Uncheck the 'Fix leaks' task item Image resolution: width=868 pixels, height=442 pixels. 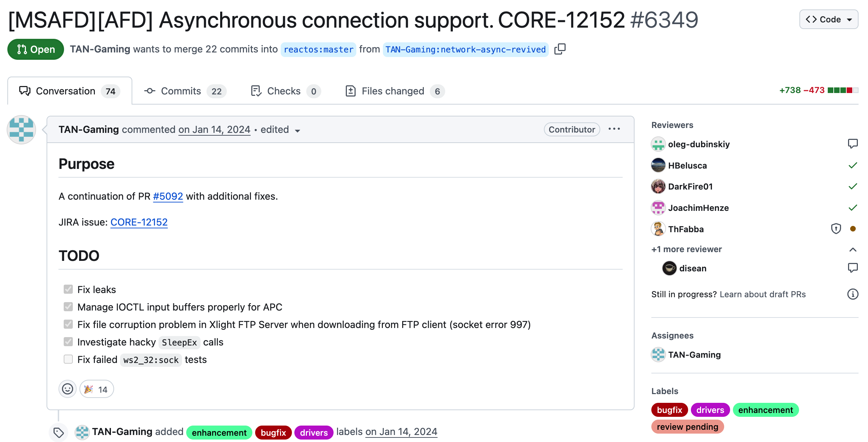pos(68,289)
